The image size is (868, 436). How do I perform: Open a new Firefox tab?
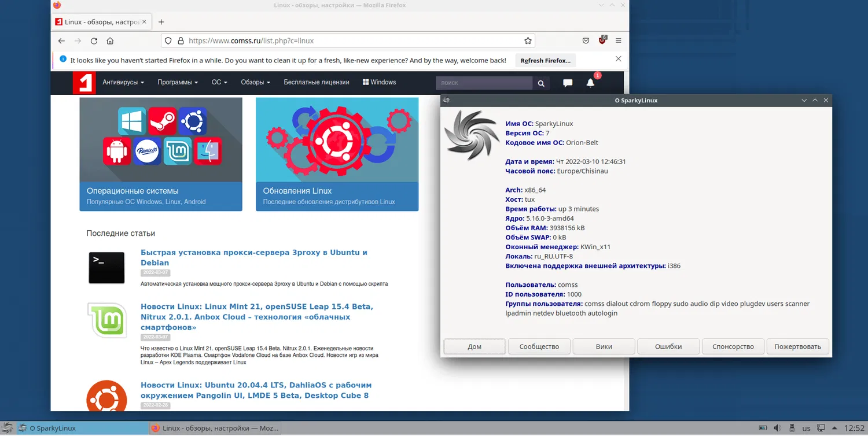tap(161, 22)
